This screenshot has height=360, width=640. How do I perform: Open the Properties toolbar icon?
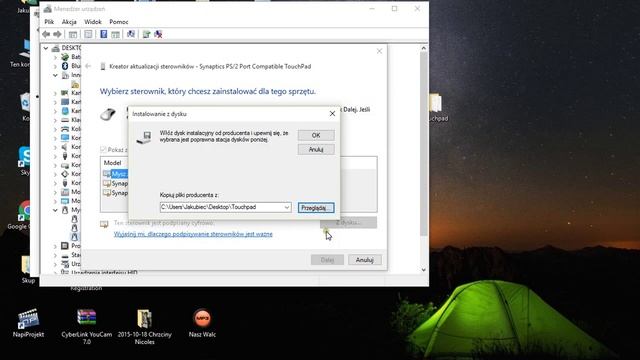coord(88,34)
